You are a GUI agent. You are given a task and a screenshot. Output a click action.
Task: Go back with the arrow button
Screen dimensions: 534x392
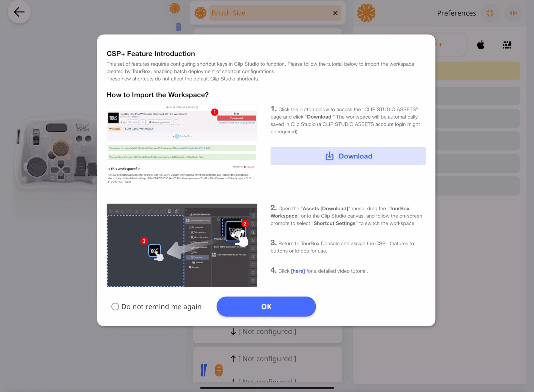click(19, 12)
